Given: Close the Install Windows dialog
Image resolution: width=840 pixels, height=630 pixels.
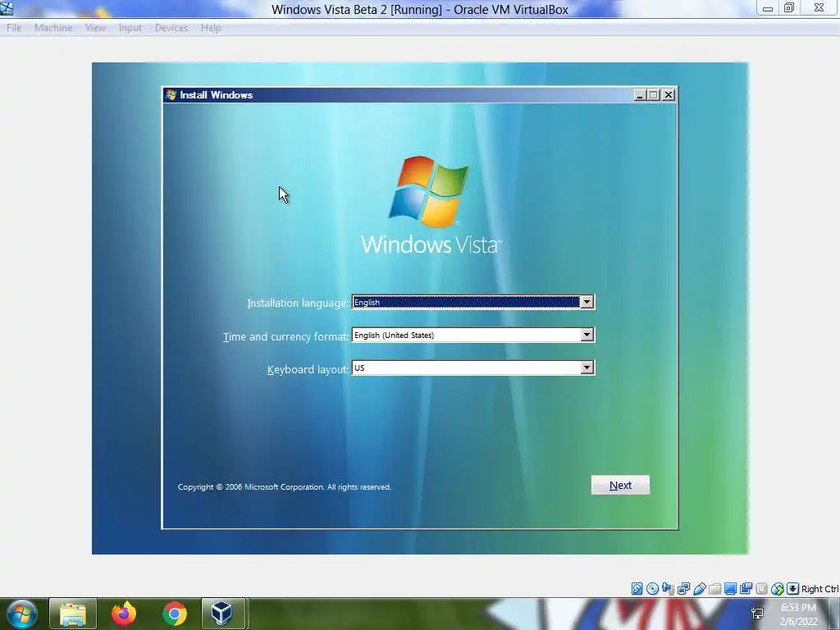Looking at the screenshot, I should [x=669, y=95].
